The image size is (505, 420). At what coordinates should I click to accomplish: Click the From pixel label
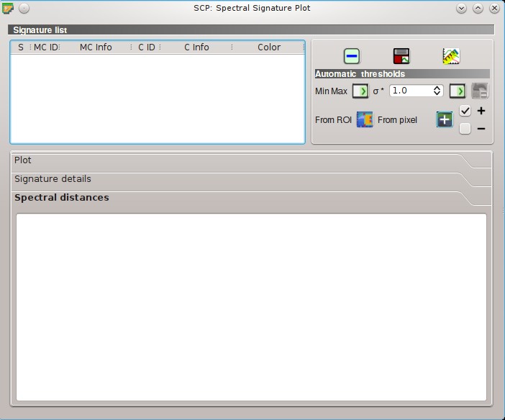point(397,120)
